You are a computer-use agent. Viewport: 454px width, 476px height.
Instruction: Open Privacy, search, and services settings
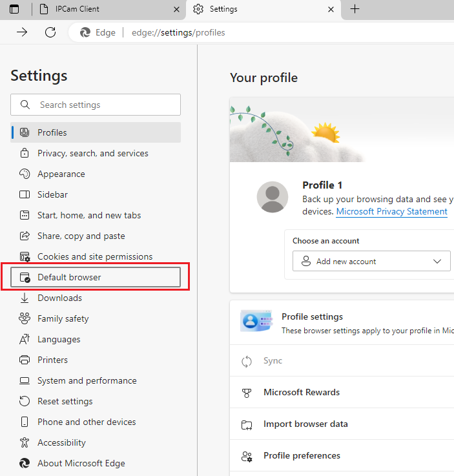tap(92, 153)
